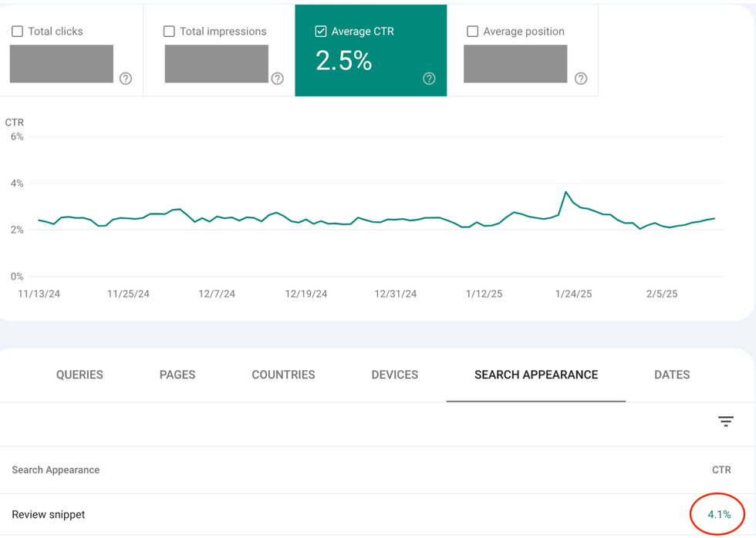Open help tooltip for Average position metric
The width and height of the screenshot is (756, 538).
tap(581, 79)
